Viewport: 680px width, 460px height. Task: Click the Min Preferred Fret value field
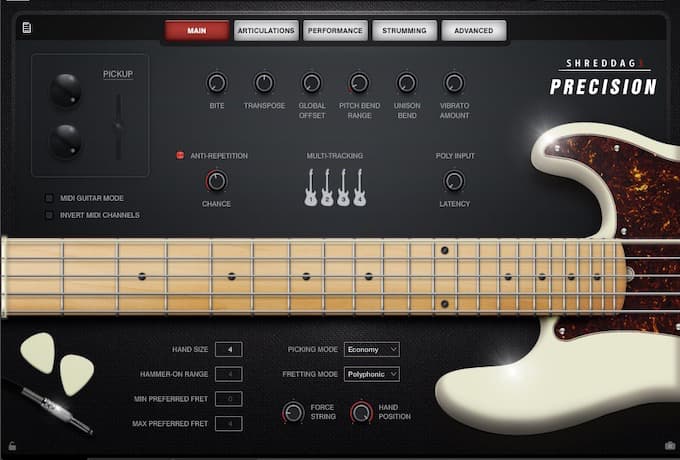coord(229,399)
